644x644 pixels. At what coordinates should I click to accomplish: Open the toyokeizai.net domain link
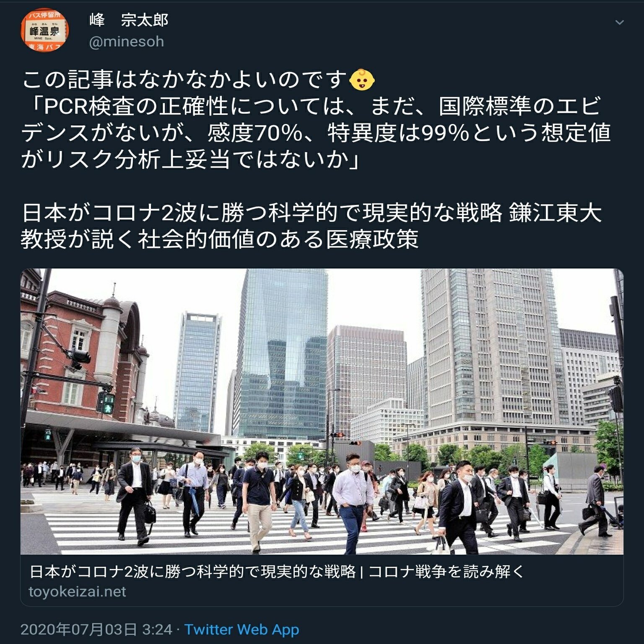[x=78, y=592]
